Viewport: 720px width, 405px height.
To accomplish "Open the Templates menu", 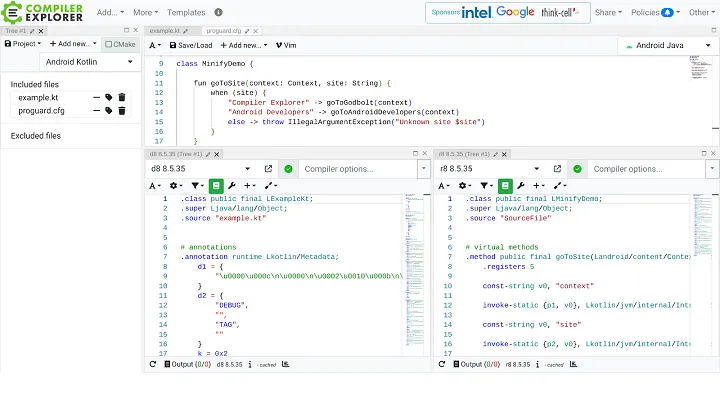I will coord(186,13).
